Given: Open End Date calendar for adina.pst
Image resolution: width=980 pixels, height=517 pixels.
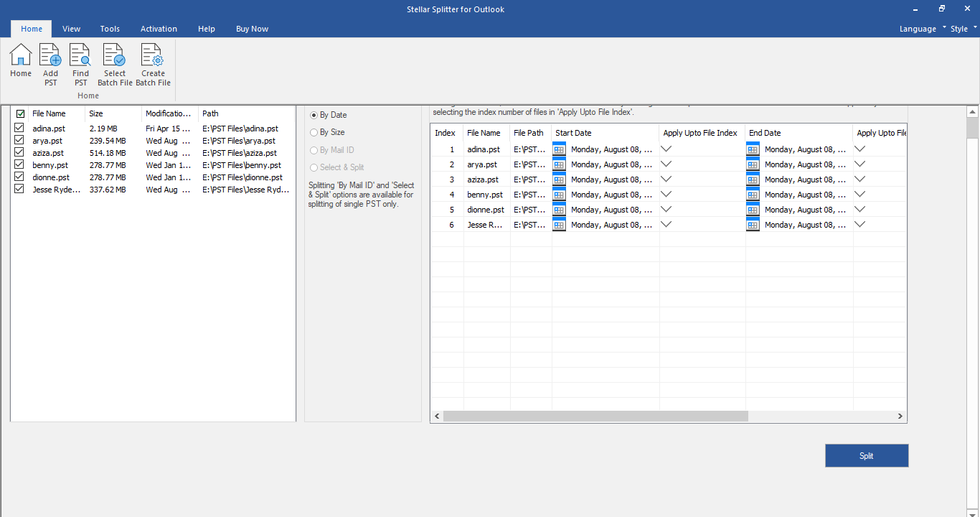Looking at the screenshot, I should pos(753,149).
